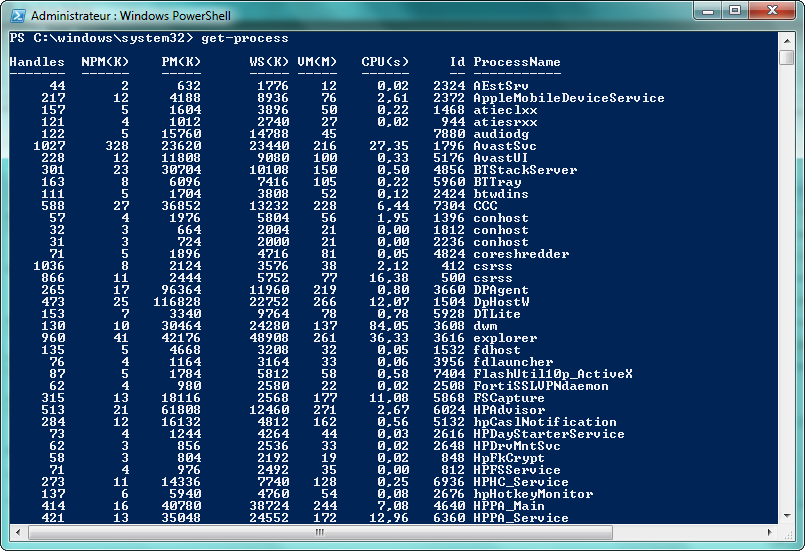Image resolution: width=805 pixels, height=551 pixels.
Task: Click the horizontal scrollbar thumb
Action: 320,532
